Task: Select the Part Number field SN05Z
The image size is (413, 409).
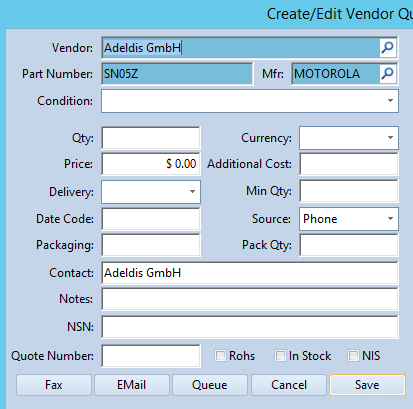Action: [x=177, y=74]
